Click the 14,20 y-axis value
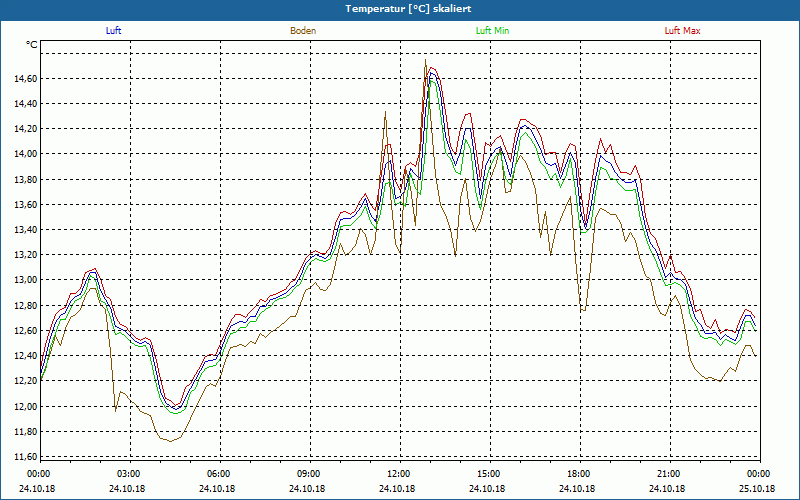The width and height of the screenshot is (800, 500). tap(24, 129)
